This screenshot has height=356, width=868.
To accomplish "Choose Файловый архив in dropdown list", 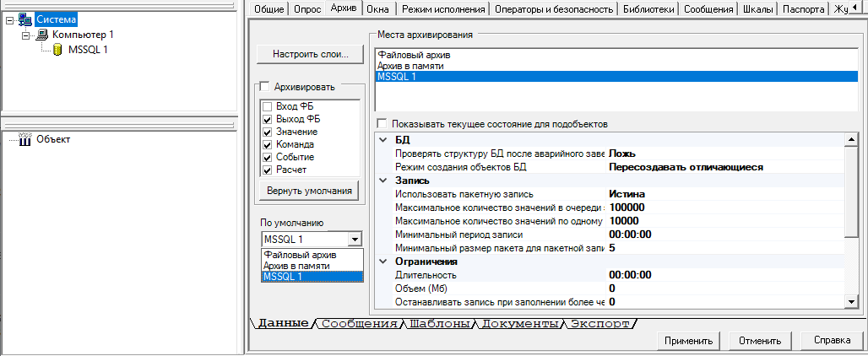I will pos(312,255).
